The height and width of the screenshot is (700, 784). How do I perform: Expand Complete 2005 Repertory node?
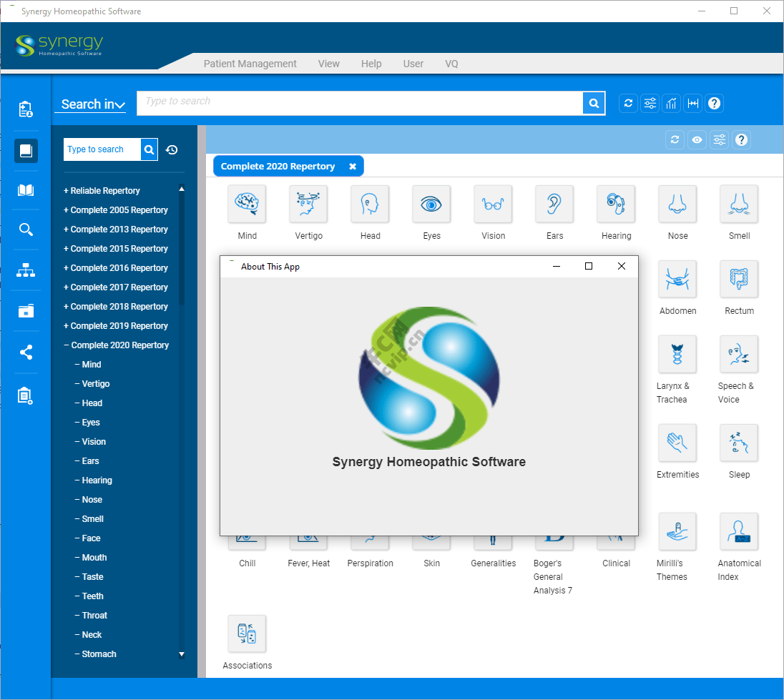tap(115, 210)
